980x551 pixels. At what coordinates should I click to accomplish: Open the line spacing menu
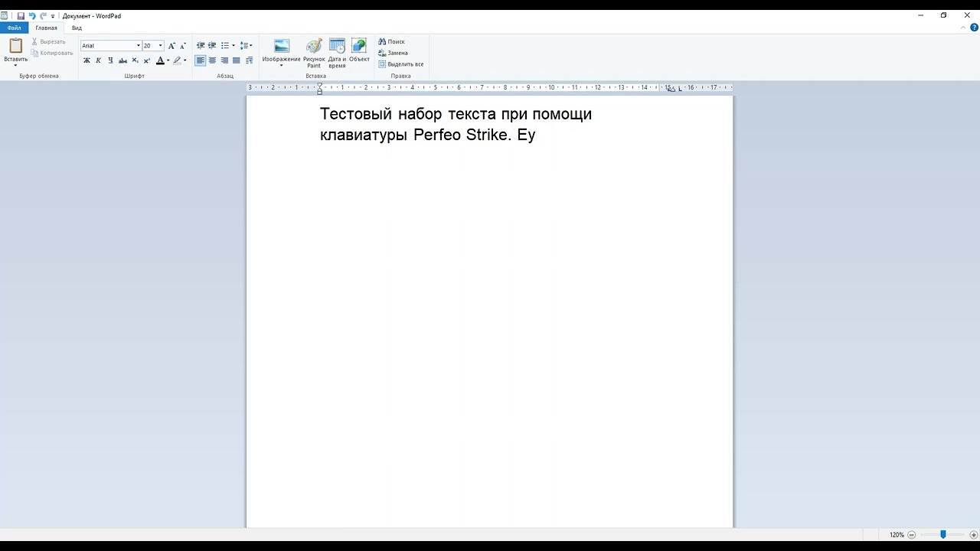[246, 46]
